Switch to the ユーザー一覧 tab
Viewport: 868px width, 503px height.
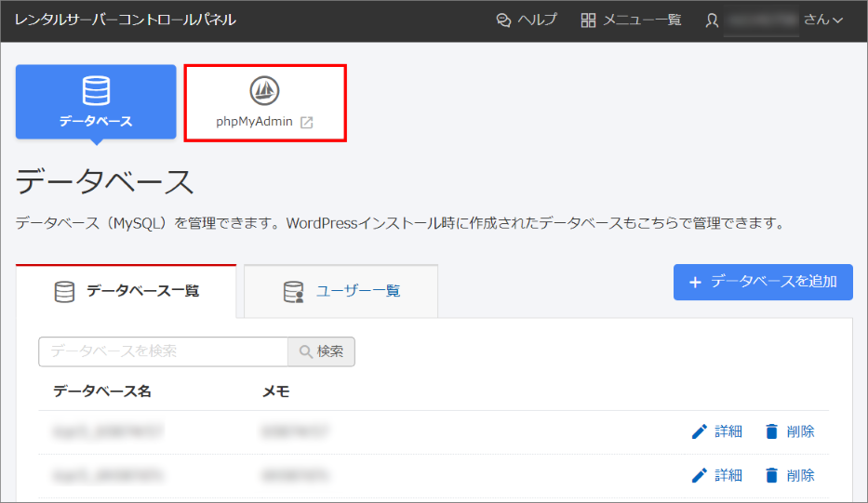tap(341, 291)
